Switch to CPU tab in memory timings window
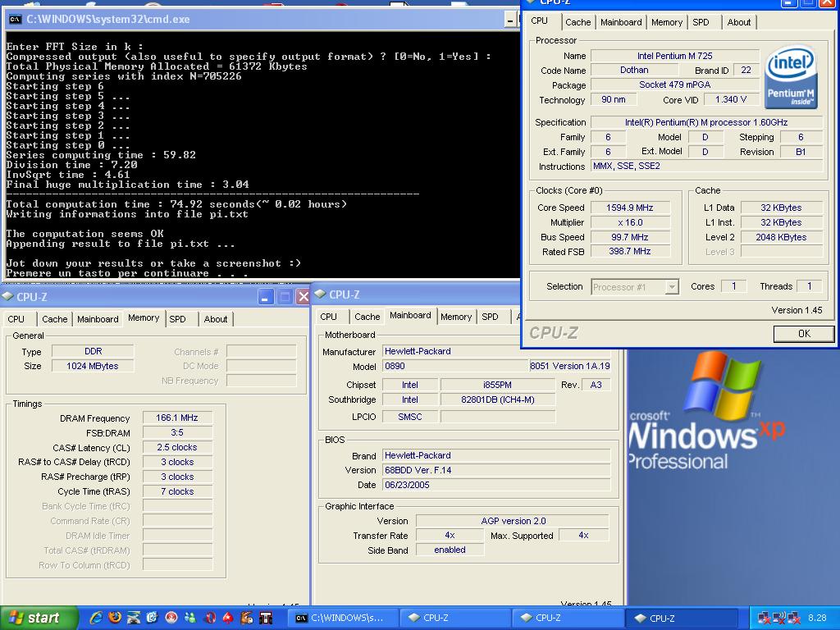The width and height of the screenshot is (840, 630). [16, 319]
